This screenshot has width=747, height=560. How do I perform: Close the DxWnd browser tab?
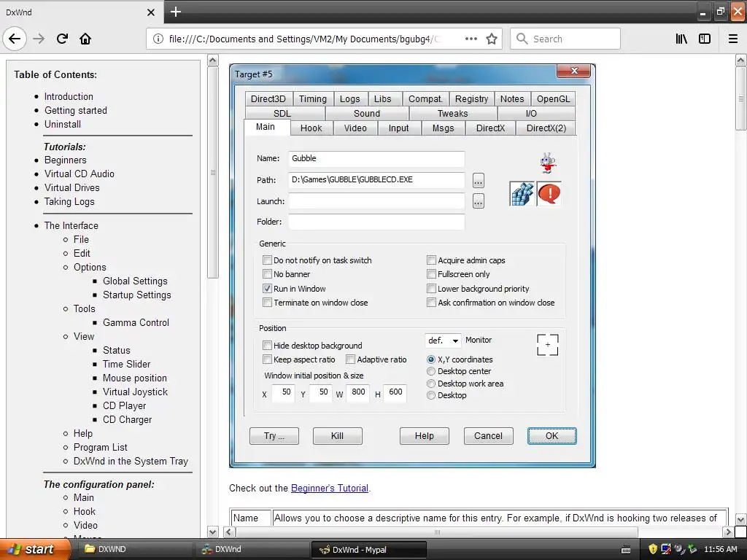point(150,12)
